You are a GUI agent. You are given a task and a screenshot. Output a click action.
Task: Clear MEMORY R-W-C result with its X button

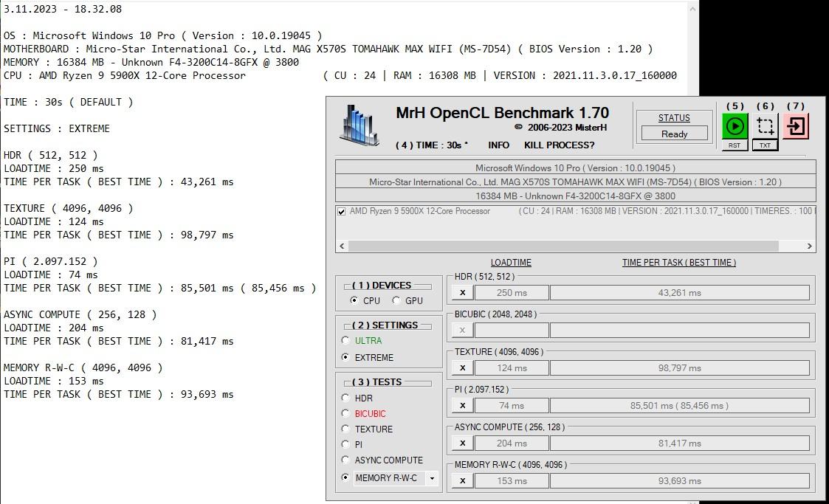tap(463, 480)
